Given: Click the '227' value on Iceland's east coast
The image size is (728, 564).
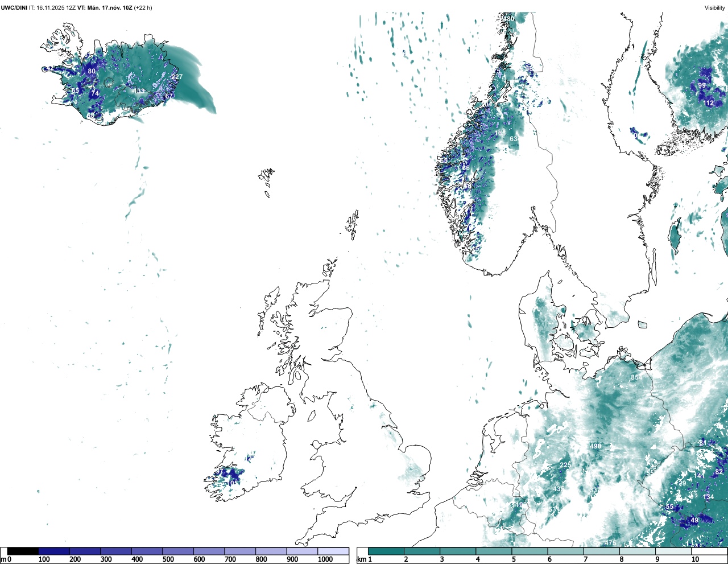Looking at the screenshot, I should click(177, 77).
